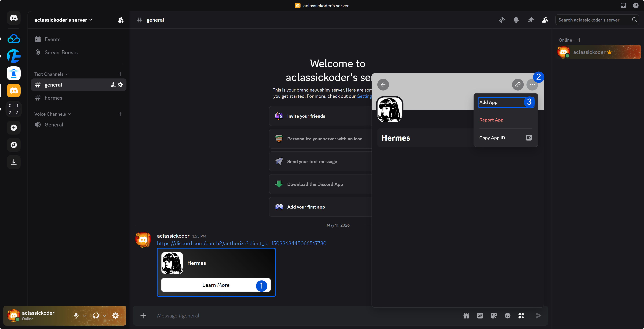Click Invite your friends card
The width and height of the screenshot is (644, 329).
tap(320, 116)
